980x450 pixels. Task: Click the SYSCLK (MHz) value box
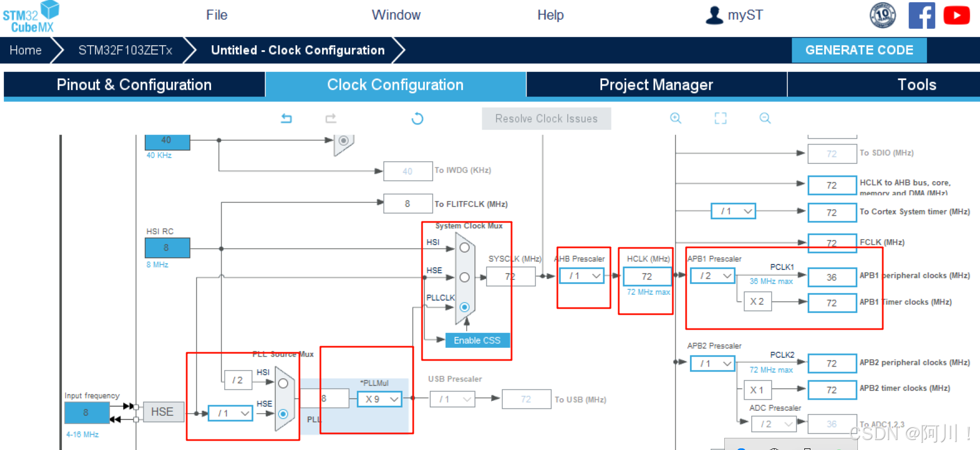click(510, 276)
